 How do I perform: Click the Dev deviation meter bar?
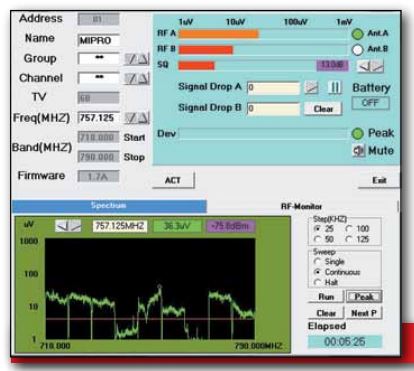263,134
